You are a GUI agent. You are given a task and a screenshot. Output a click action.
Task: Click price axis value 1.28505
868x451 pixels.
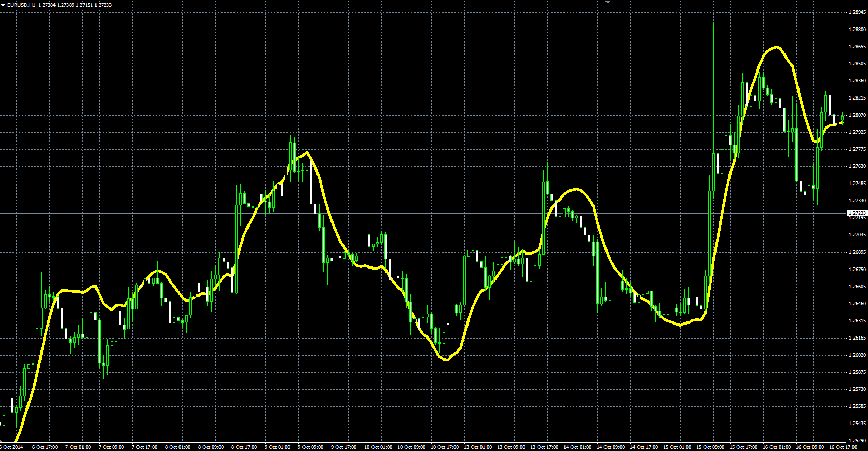pos(857,64)
